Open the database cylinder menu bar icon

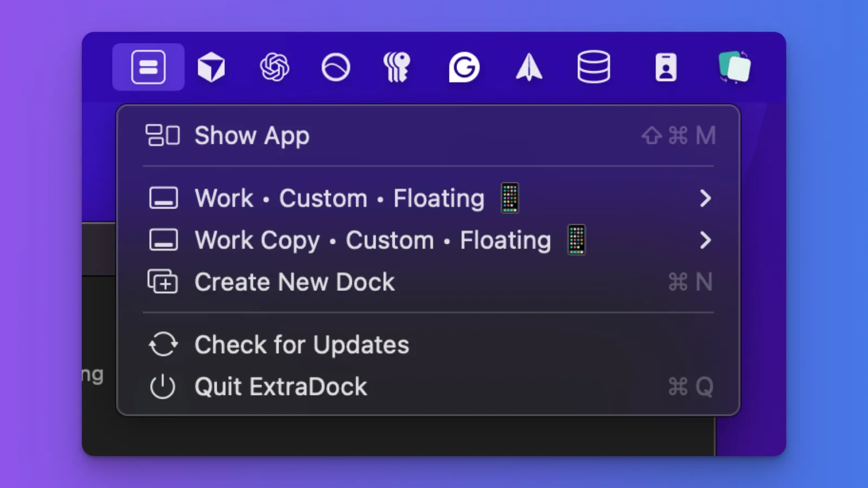[x=593, y=67]
